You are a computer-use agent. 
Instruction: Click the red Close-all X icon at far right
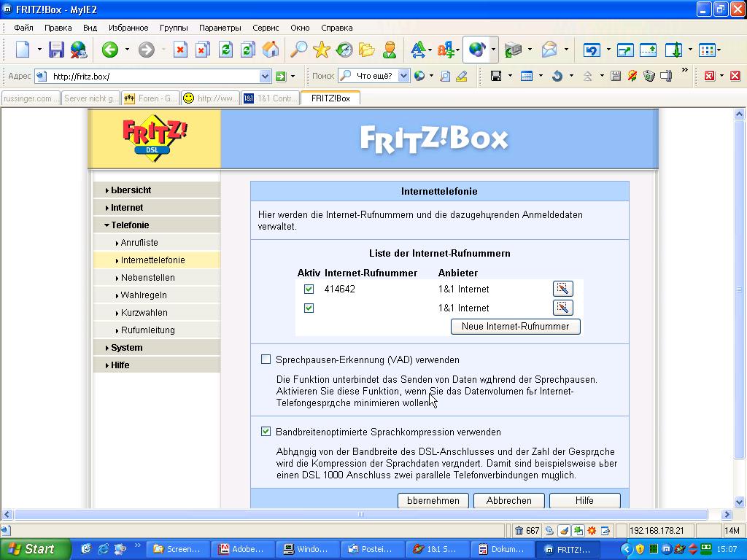pyautogui.click(x=735, y=76)
